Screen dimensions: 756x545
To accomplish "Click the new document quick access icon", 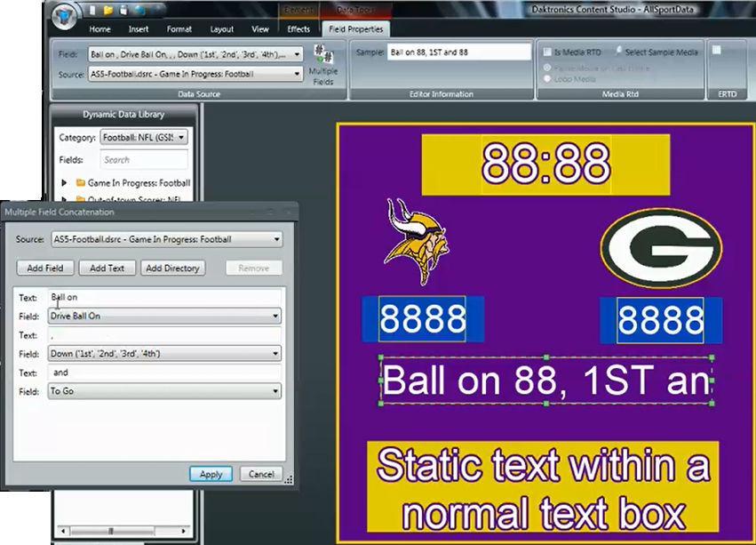I will pyautogui.click(x=92, y=12).
